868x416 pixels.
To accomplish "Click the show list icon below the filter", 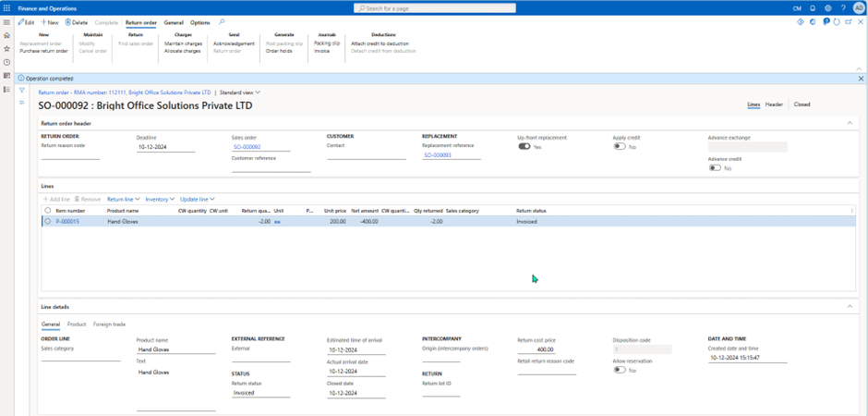I will [x=22, y=103].
